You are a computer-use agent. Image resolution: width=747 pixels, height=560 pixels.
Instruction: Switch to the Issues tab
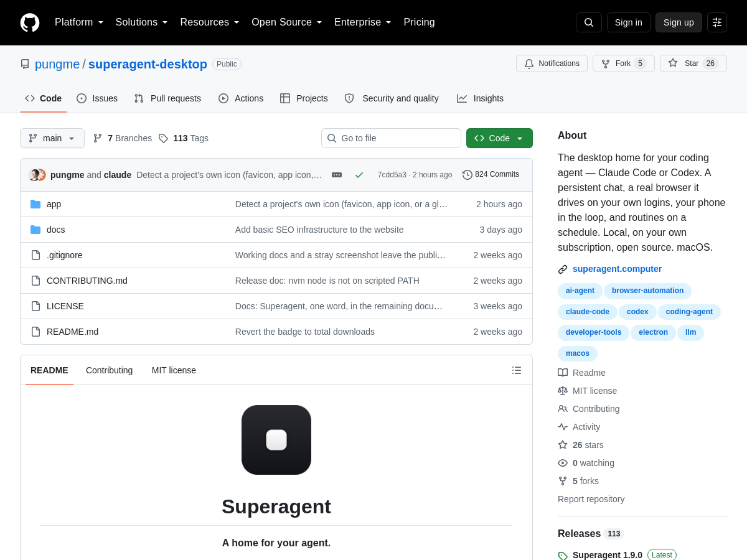[x=97, y=98]
